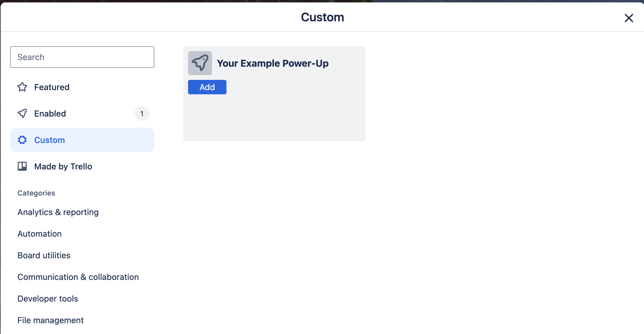644x334 pixels.
Task: Expand the Analytics & reporting category
Action: click(x=57, y=212)
